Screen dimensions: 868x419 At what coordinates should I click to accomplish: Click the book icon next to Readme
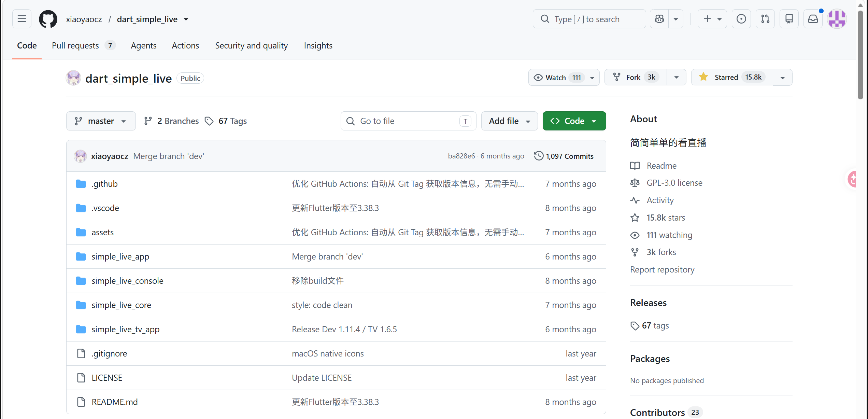[x=635, y=166]
